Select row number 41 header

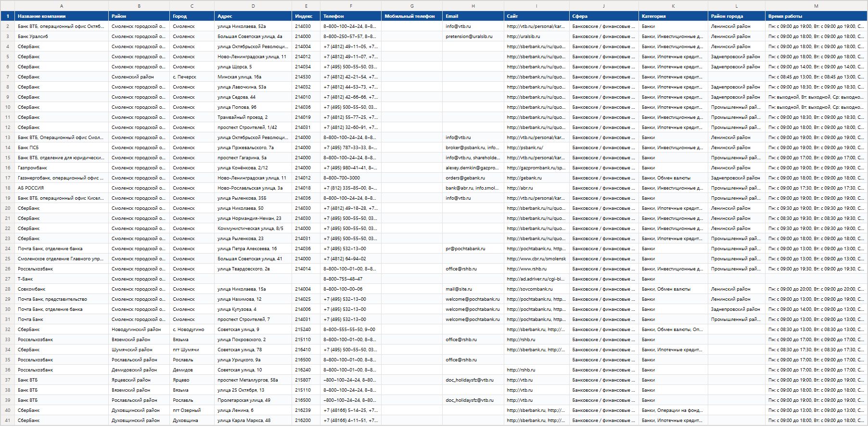(x=8, y=421)
